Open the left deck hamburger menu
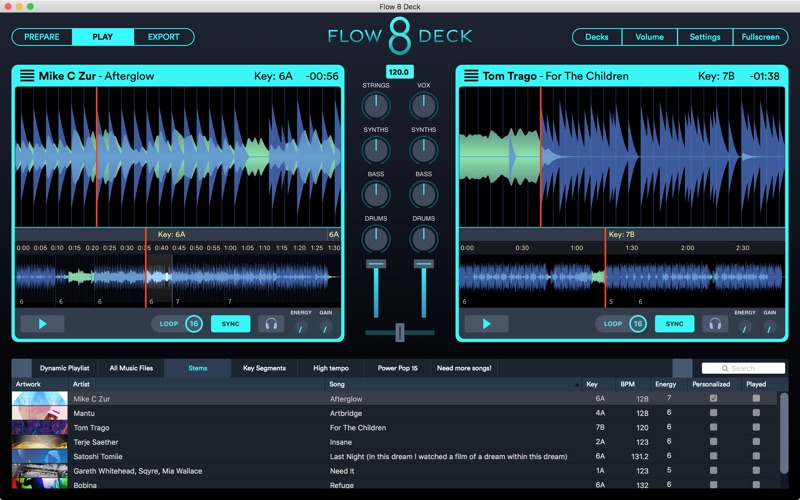Screen dimensions: 800x500 (26, 76)
